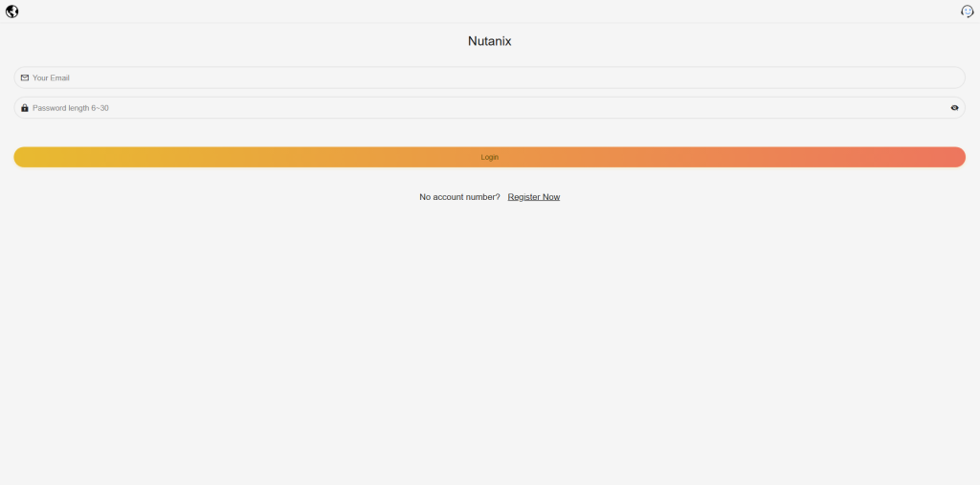Open the globe language selector icon
This screenshot has width=980, height=485.
point(11,11)
